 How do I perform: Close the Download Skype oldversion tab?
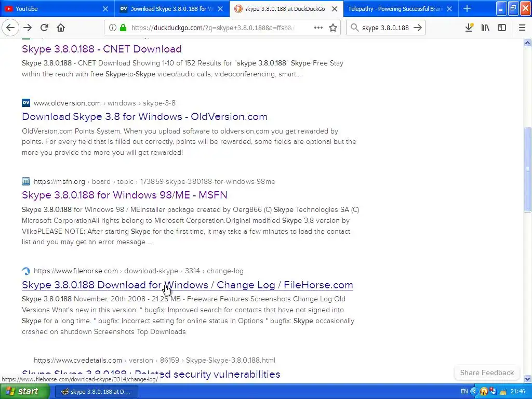click(x=220, y=9)
